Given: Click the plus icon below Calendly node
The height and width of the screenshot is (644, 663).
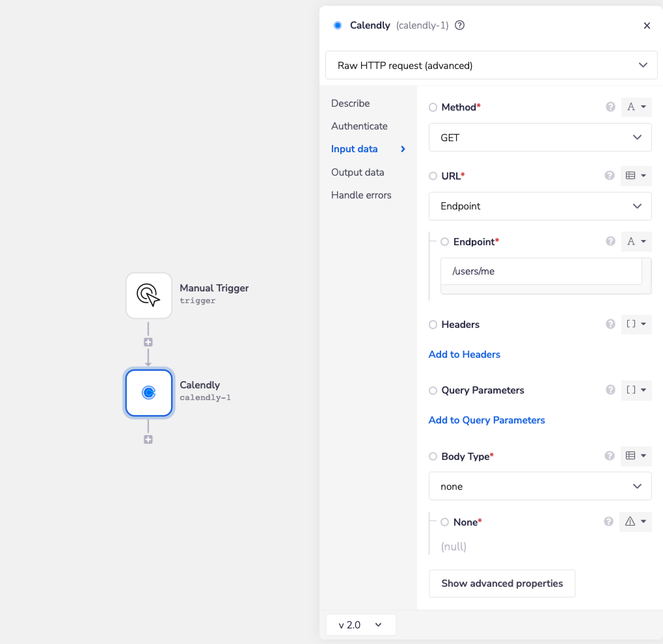Looking at the screenshot, I should point(148,439).
